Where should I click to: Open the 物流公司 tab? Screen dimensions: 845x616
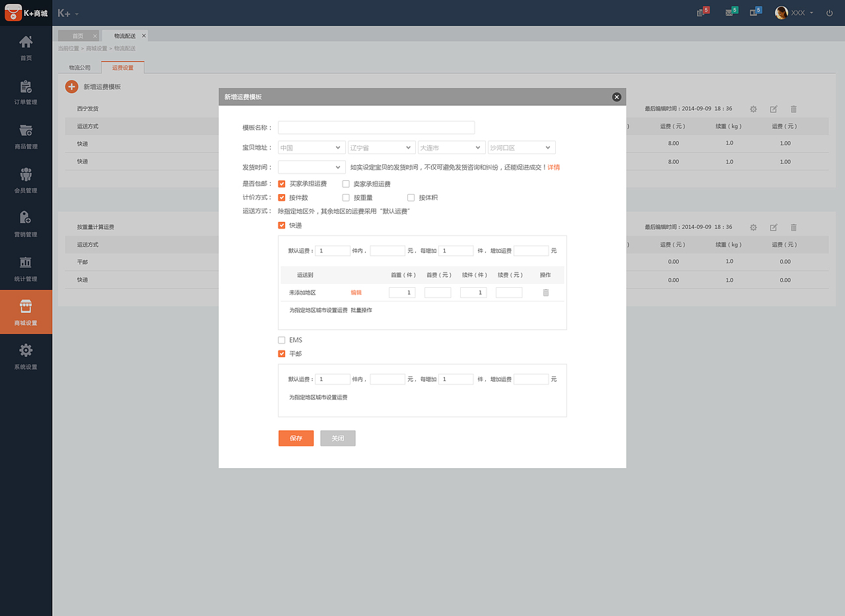tap(80, 67)
